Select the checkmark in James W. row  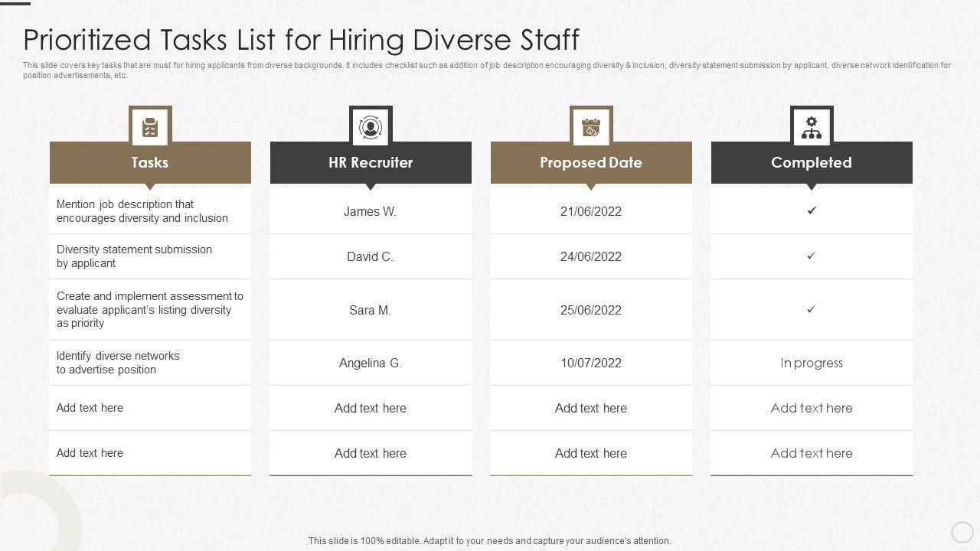pyautogui.click(x=812, y=210)
